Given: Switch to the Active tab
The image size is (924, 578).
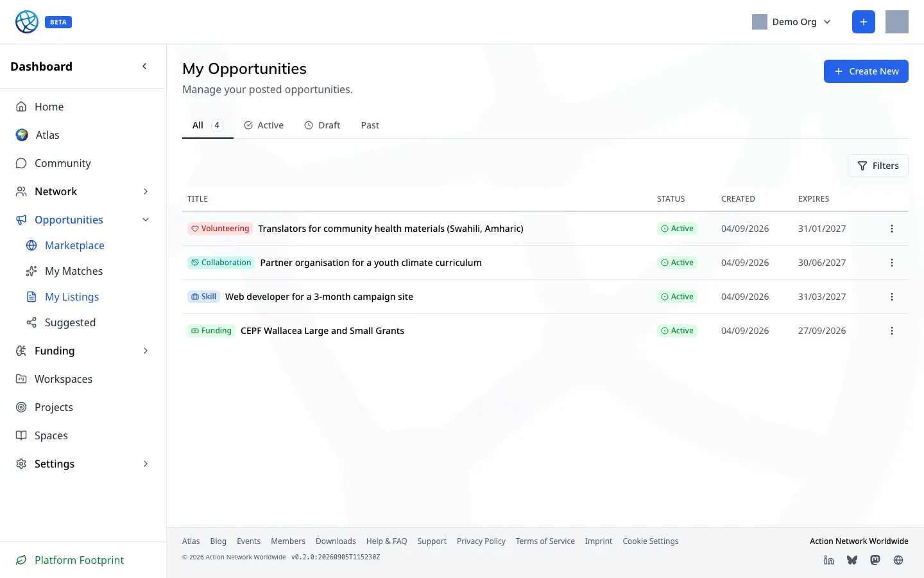Looking at the screenshot, I should [264, 125].
